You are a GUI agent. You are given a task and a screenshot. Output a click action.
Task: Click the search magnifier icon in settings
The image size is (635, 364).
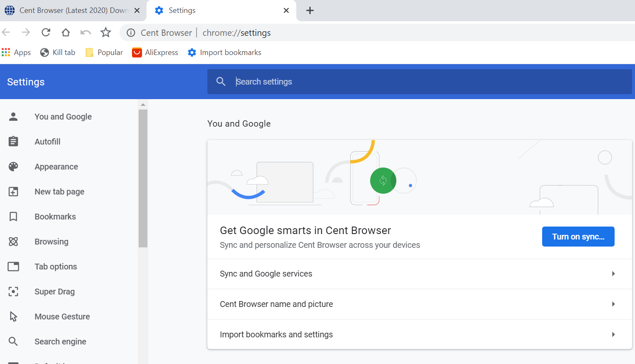pyautogui.click(x=221, y=82)
